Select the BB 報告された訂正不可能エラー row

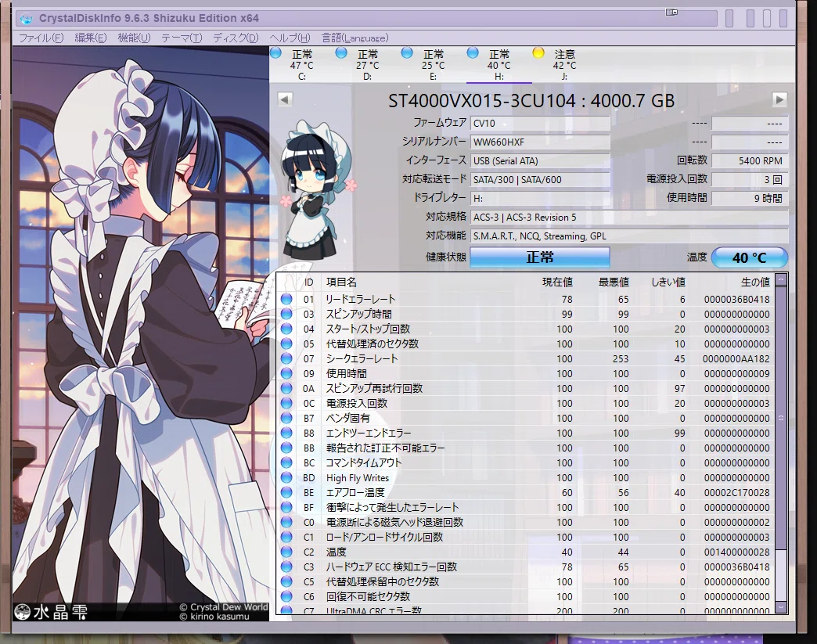click(525, 448)
